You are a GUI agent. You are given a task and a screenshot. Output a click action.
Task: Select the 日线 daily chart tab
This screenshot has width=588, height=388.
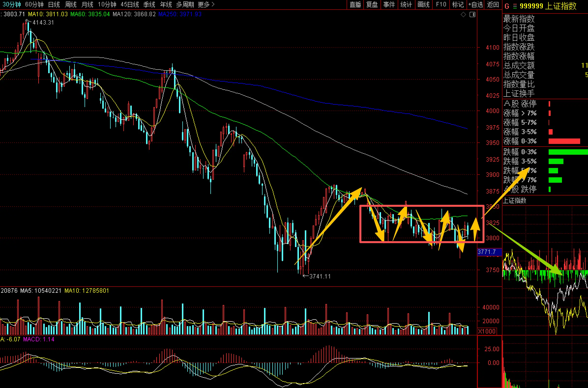tap(54, 4)
